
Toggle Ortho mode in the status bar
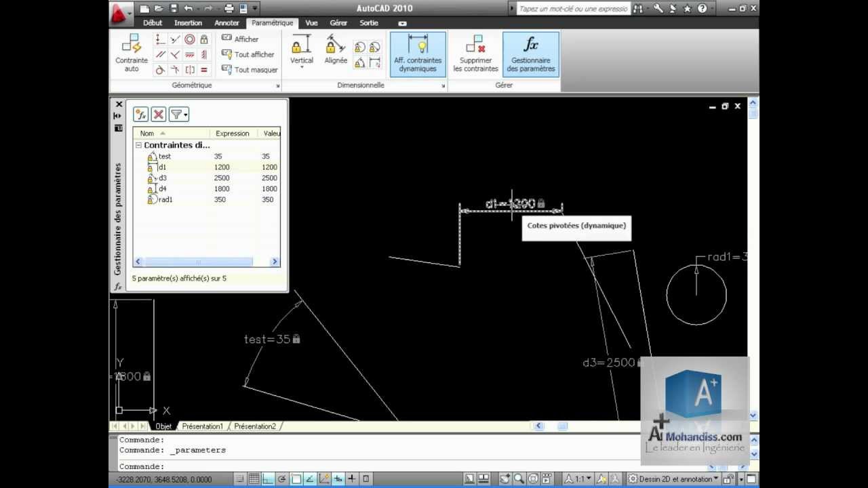[x=268, y=479]
